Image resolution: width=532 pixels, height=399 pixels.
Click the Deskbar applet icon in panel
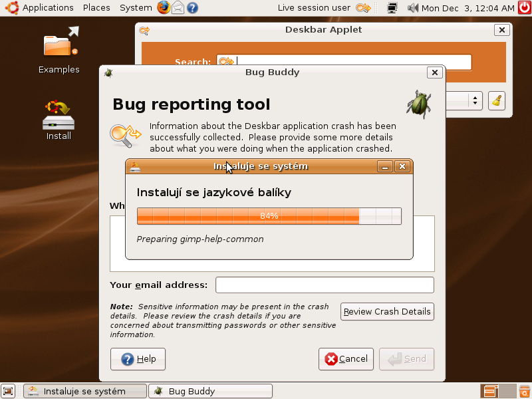[x=363, y=8]
